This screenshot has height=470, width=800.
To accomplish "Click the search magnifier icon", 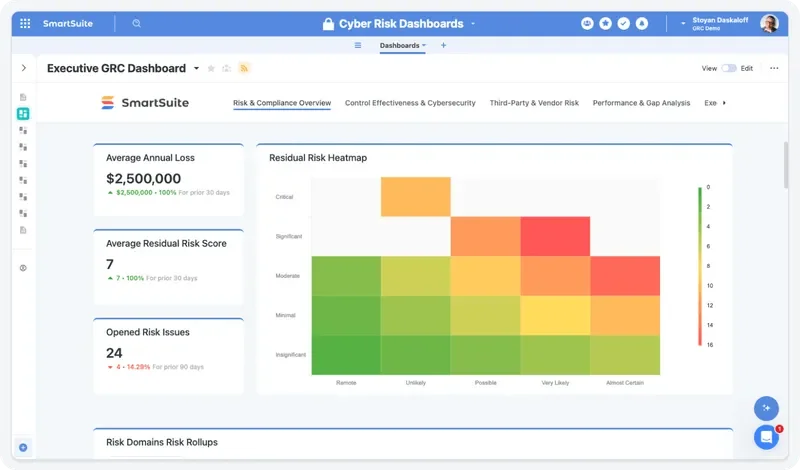I will pyautogui.click(x=136, y=23).
